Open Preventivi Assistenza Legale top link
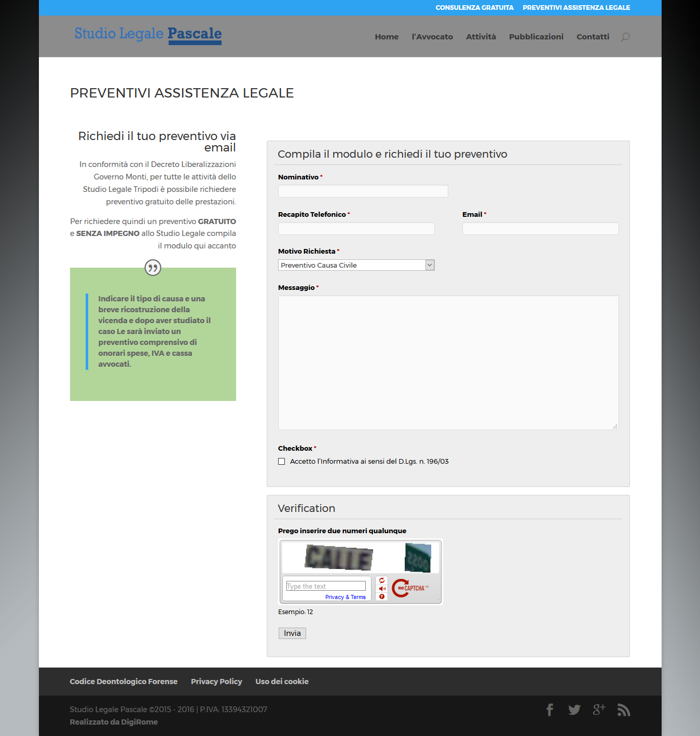 pyautogui.click(x=576, y=8)
